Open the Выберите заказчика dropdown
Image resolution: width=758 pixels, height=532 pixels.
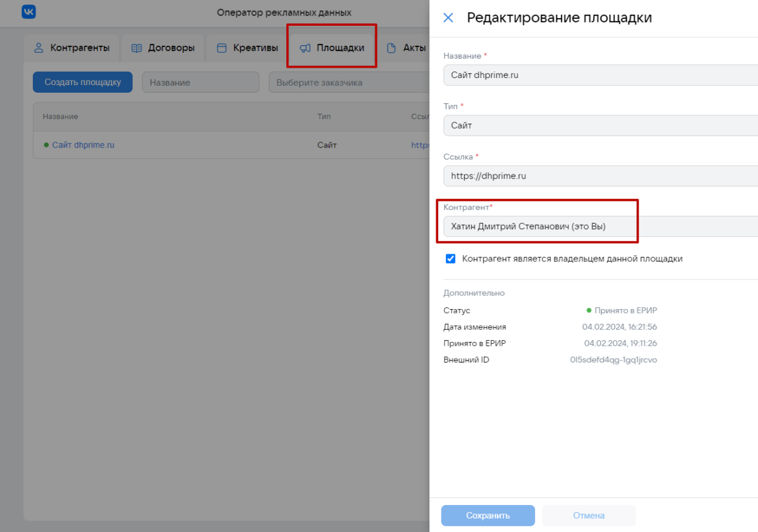point(348,82)
